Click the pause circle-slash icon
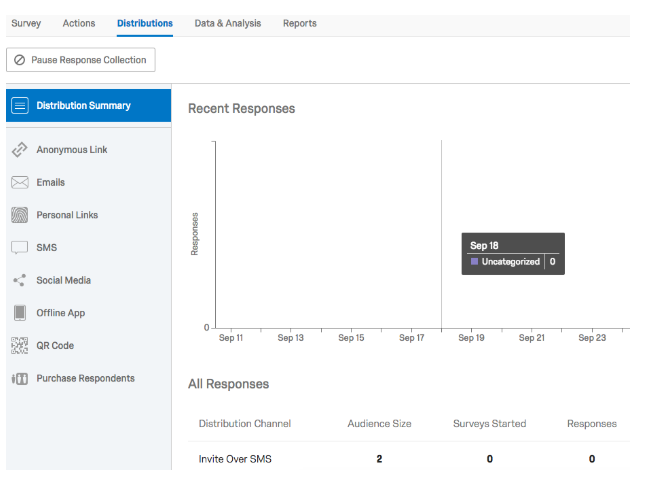 (20, 60)
